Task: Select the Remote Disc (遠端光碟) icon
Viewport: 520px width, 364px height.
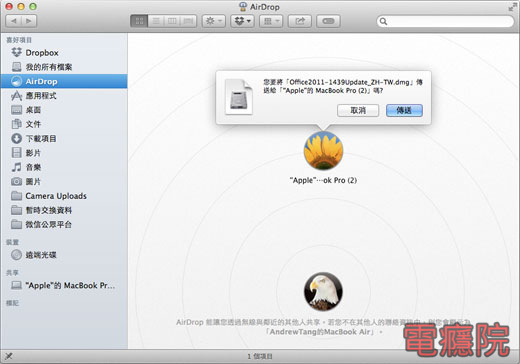Action: pyautogui.click(x=16, y=255)
